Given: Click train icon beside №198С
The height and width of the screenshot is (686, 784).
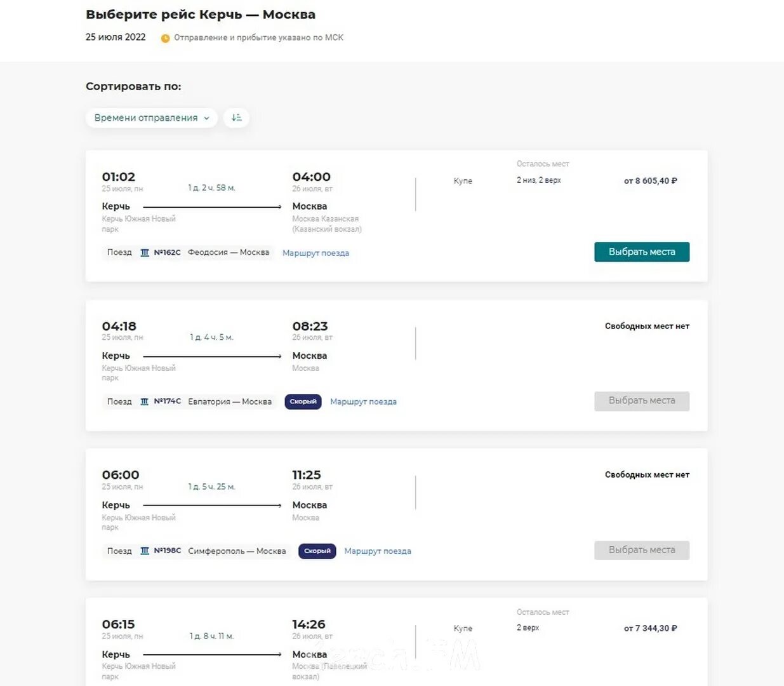Looking at the screenshot, I should (x=145, y=551).
